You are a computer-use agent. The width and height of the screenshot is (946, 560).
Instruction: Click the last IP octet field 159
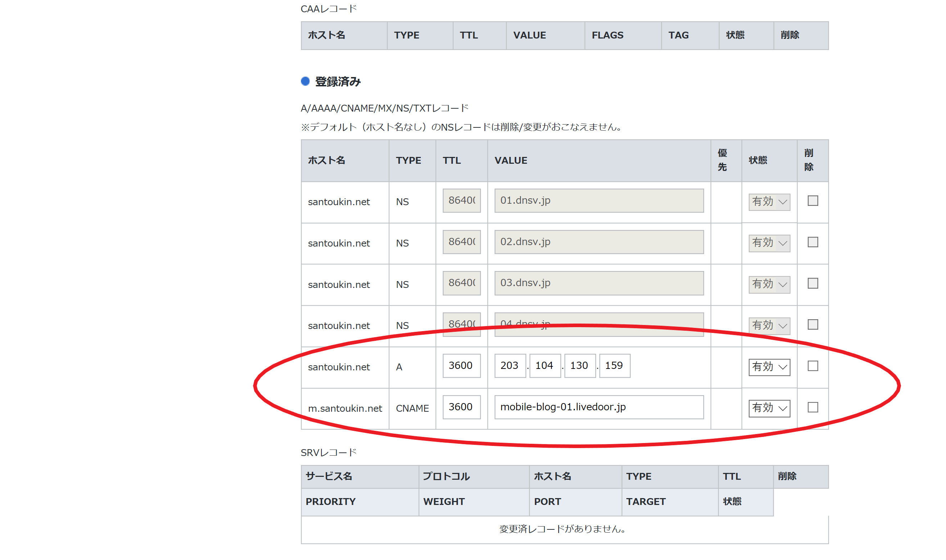pyautogui.click(x=614, y=366)
